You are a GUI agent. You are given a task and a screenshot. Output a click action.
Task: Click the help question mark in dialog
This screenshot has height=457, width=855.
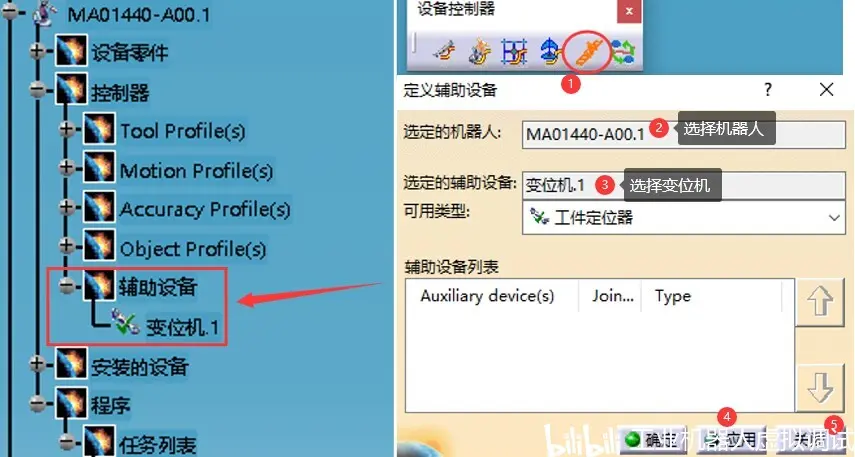pyautogui.click(x=768, y=89)
